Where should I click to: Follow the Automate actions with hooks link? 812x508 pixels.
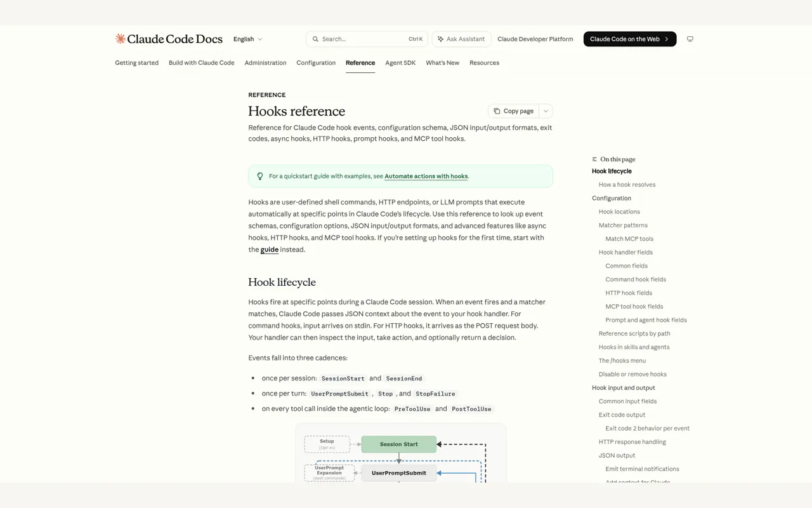coord(426,177)
